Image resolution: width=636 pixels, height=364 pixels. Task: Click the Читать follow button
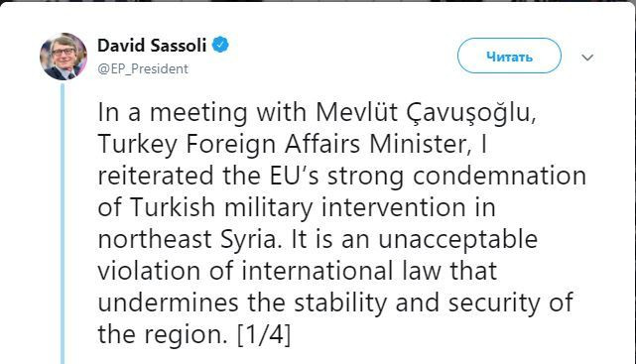(509, 56)
